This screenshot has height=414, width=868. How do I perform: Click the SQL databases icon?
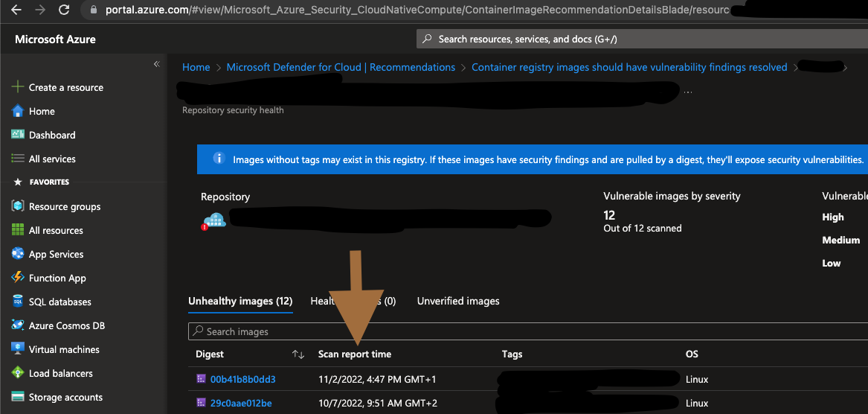click(x=18, y=302)
